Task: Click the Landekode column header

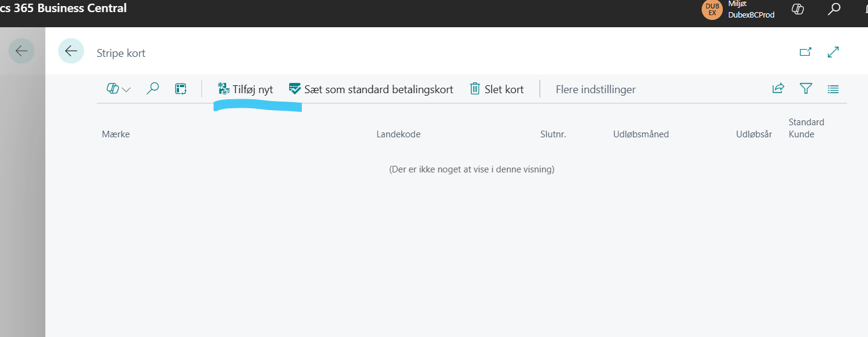Action: pyautogui.click(x=398, y=134)
